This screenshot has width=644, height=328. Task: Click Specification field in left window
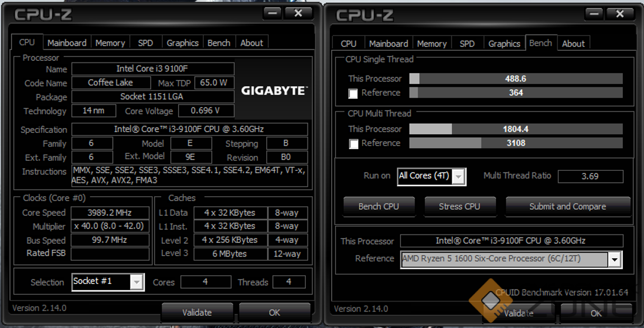(190, 129)
